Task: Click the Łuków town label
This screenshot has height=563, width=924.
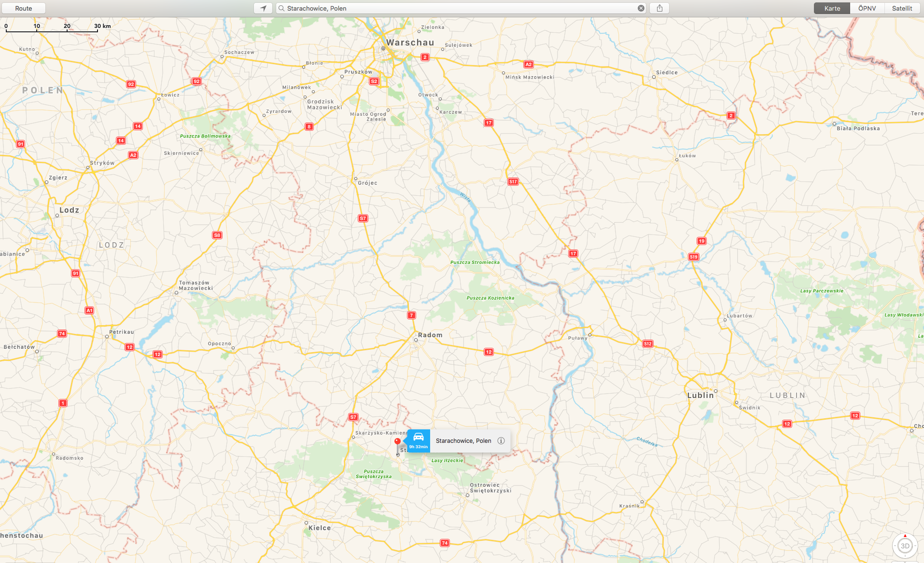Action: click(687, 155)
